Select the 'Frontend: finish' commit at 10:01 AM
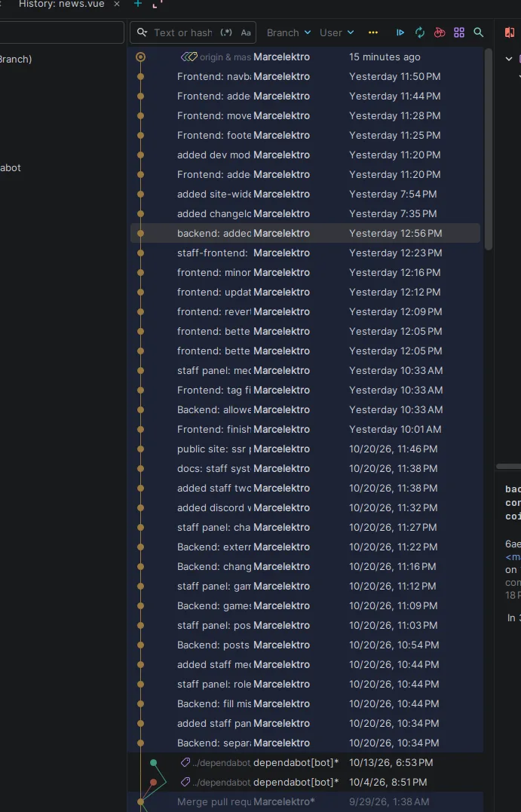This screenshot has height=812, width=521. [x=305, y=430]
